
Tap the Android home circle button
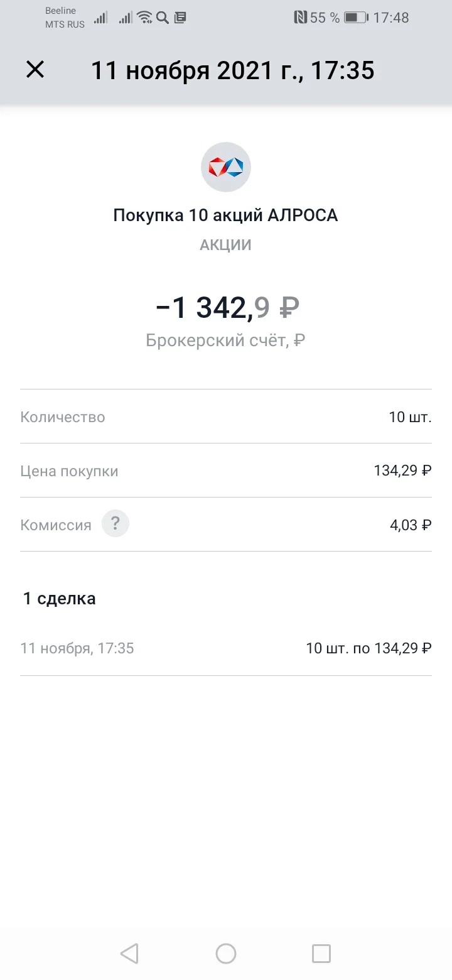(x=226, y=954)
